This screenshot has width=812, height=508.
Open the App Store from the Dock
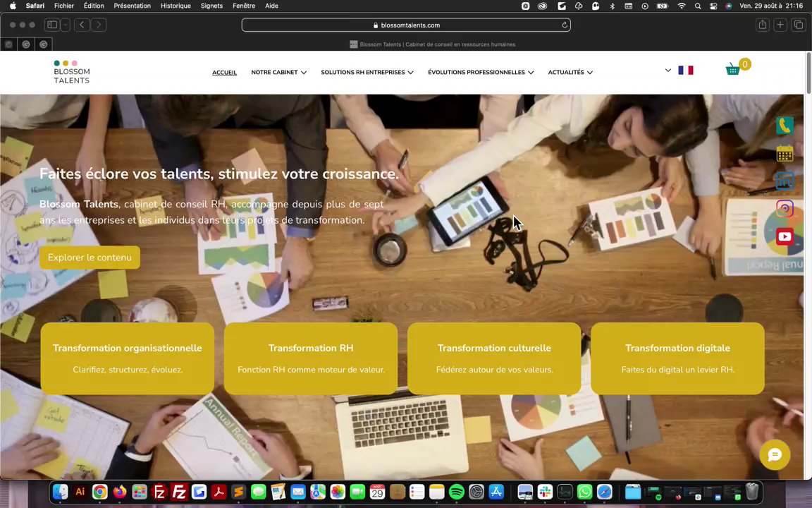point(496,491)
